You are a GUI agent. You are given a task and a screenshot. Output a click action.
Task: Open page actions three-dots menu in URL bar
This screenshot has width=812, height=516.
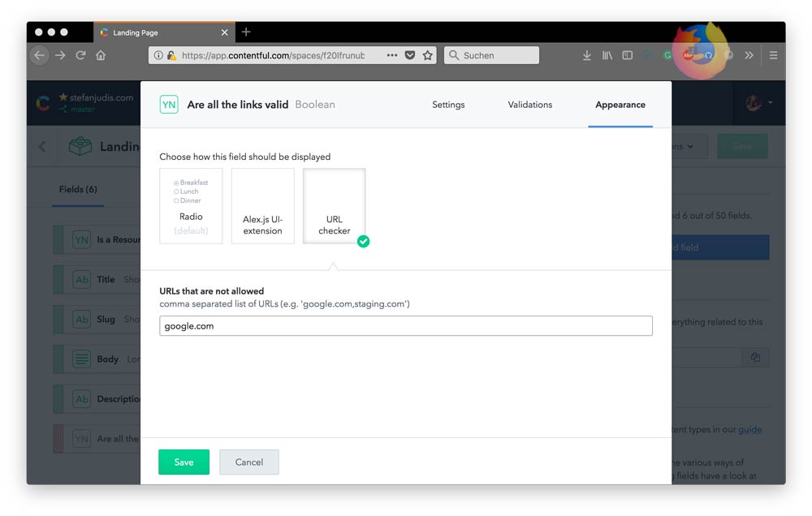392,55
